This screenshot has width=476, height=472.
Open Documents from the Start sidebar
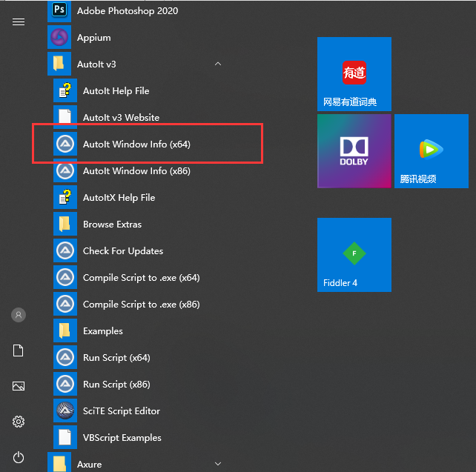(x=19, y=350)
